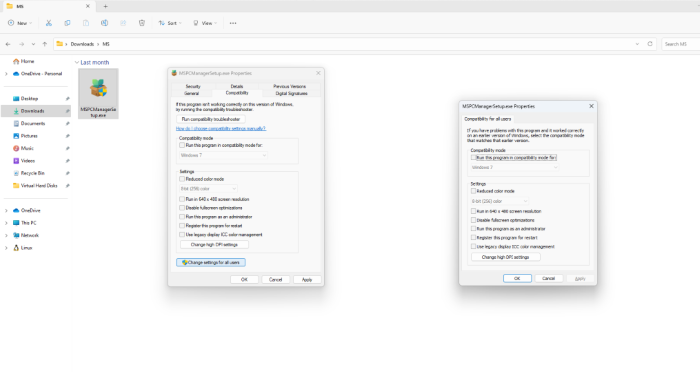Open Windows 7 dropdown in all-users dialog

coord(515,167)
